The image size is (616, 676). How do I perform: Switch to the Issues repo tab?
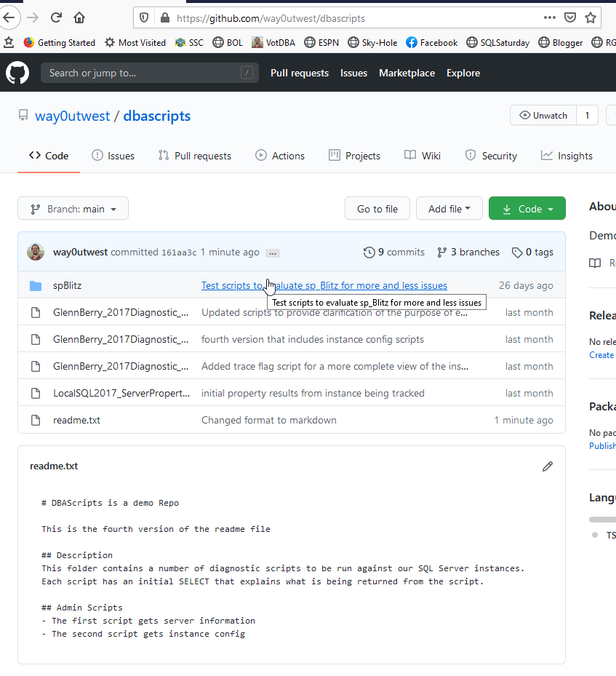(113, 156)
